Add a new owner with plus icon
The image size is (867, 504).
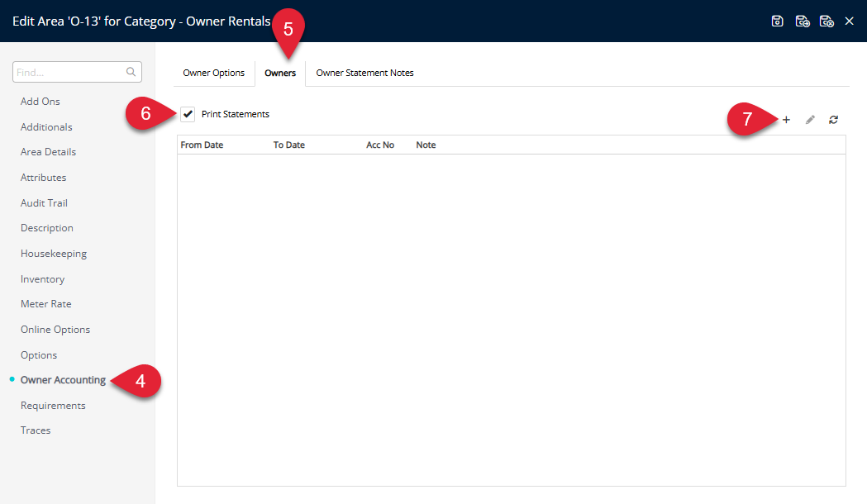(x=786, y=120)
